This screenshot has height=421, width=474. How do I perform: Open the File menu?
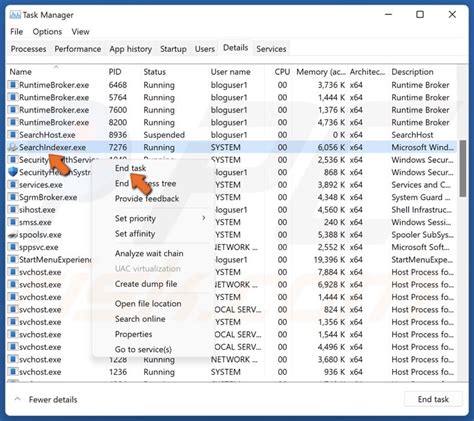pyautogui.click(x=17, y=32)
